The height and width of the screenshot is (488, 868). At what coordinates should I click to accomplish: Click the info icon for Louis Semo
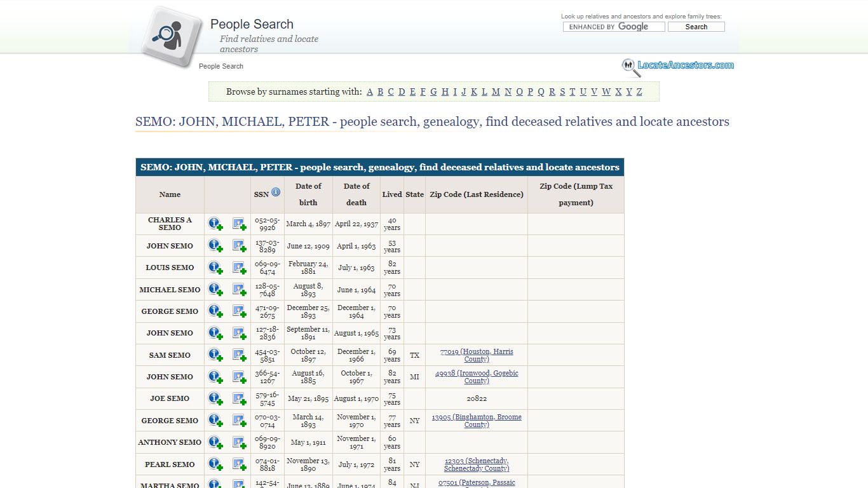pos(215,268)
